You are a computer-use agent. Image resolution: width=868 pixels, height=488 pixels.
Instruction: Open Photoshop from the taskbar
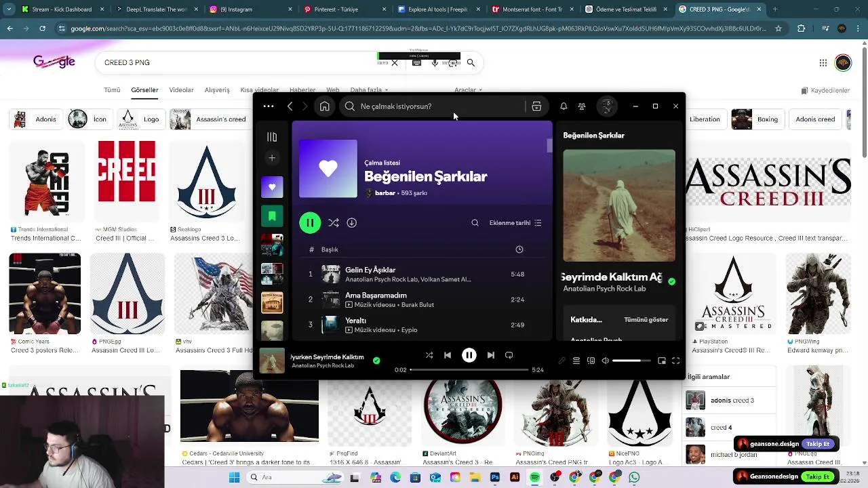point(495,477)
